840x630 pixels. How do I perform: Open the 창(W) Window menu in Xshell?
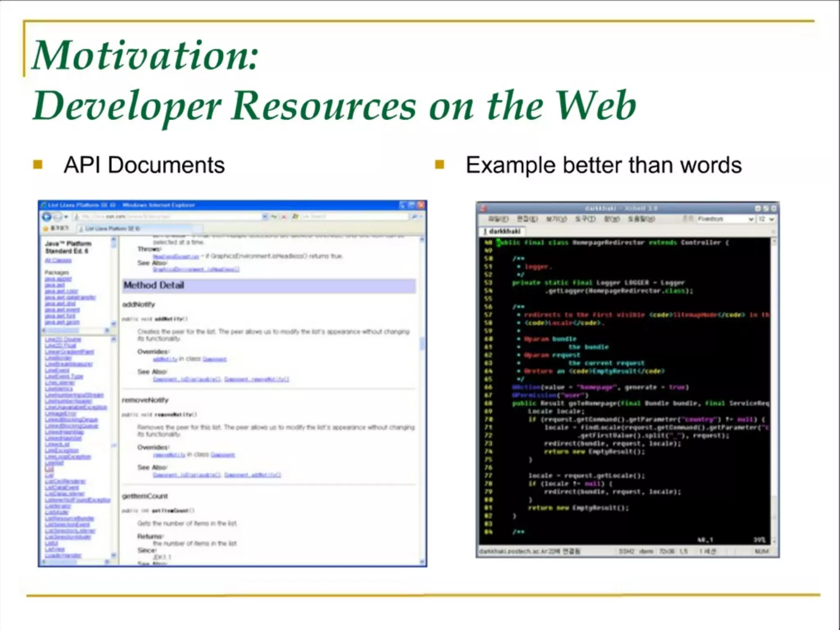[612, 219]
